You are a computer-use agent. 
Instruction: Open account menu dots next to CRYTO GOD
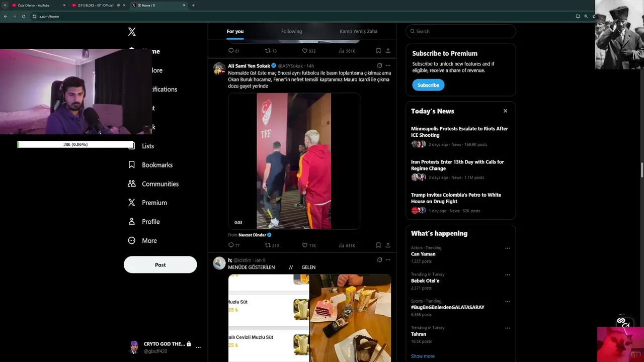[x=198, y=347]
